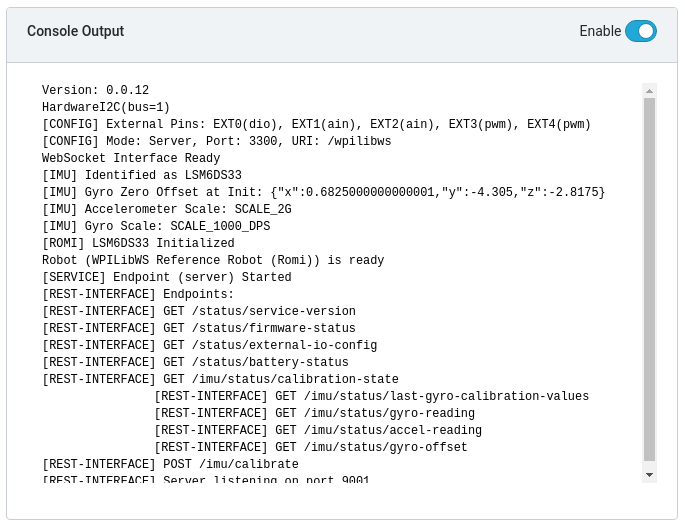The height and width of the screenshot is (526, 685).
Task: Select the Accelerometer Scale: SCALE_2G line
Action: [x=167, y=209]
